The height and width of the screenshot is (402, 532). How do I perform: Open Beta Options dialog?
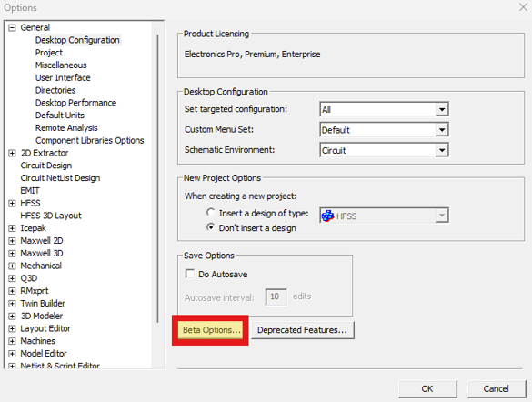[x=211, y=330]
